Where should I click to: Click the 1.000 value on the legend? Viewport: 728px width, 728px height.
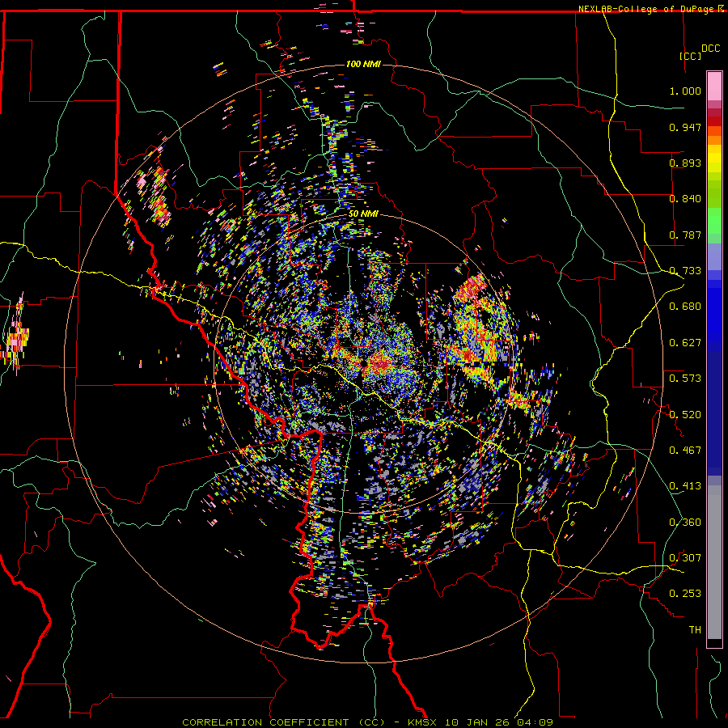[685, 91]
